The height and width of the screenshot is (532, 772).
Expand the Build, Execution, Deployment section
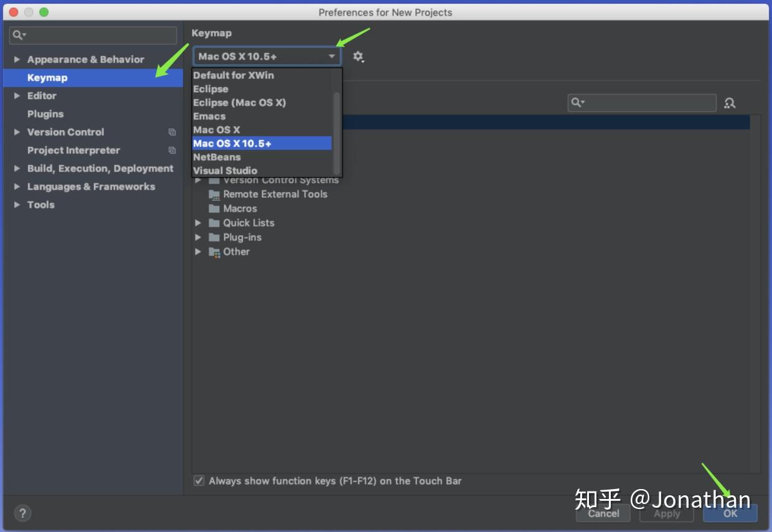point(17,168)
